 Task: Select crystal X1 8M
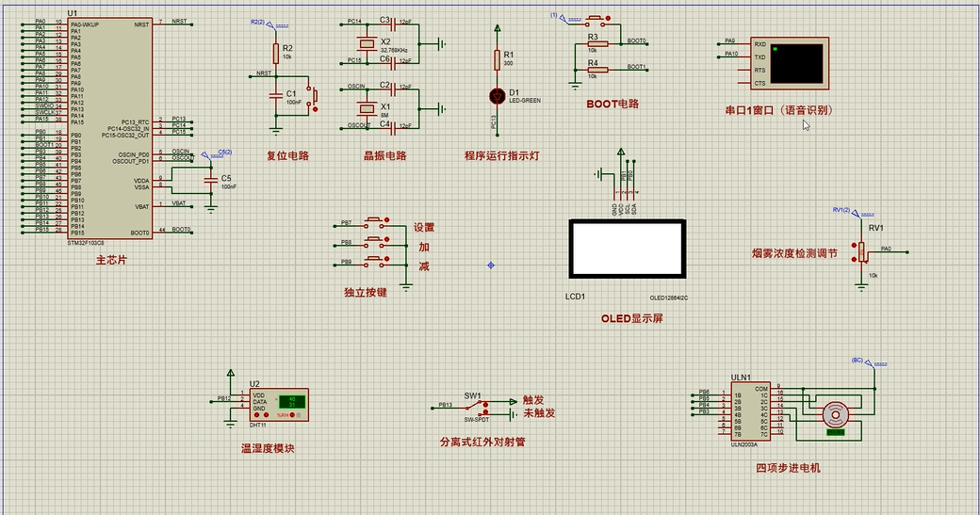[367, 108]
